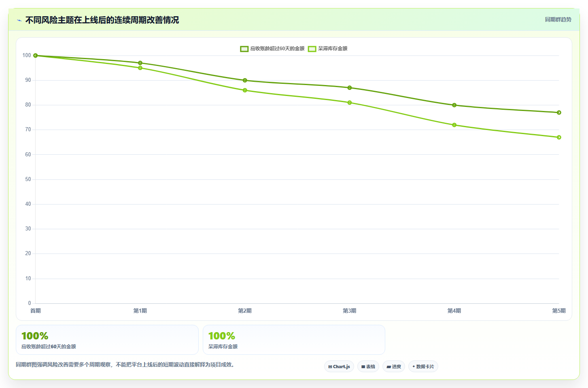This screenshot has width=588, height=388.
Task: Click the light-green data point at 第2期
Action: 245,90
